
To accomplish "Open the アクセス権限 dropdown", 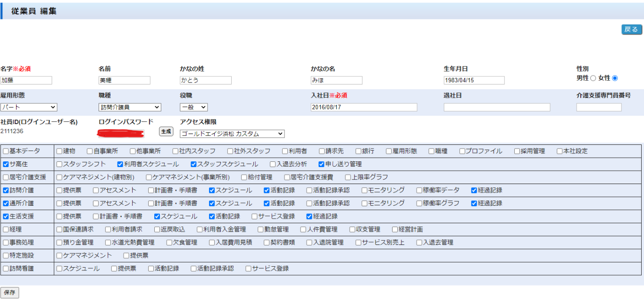I will click(232, 134).
